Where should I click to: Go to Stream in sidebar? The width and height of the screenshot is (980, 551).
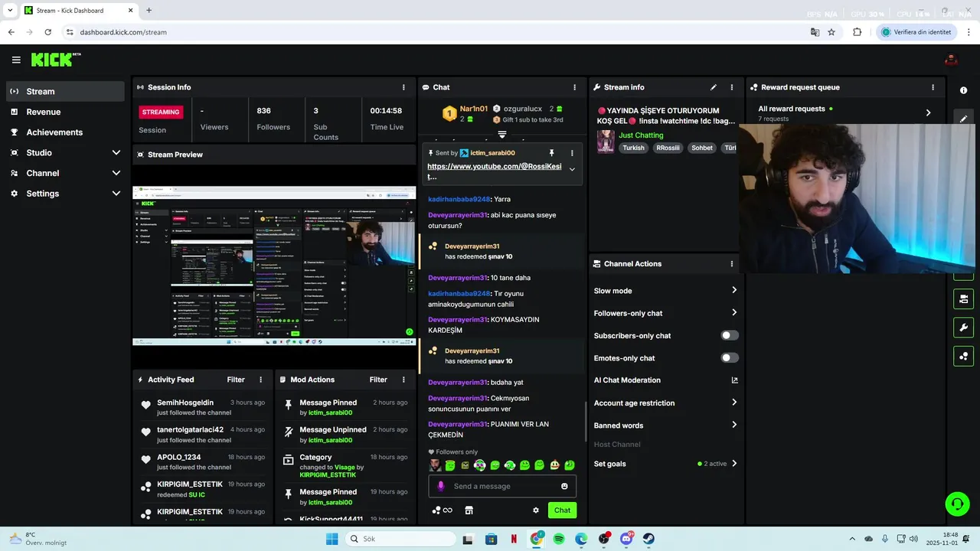click(65, 91)
